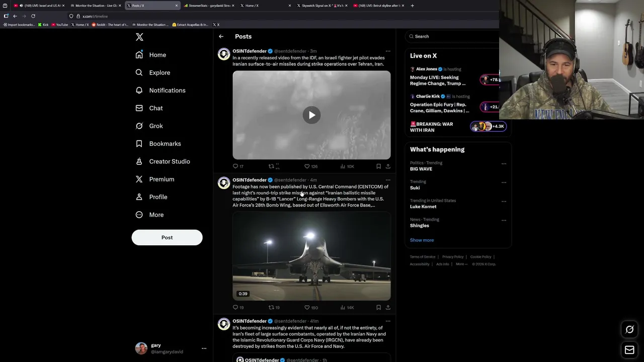
Task: Reload the page in the browser toolbar
Action: (x=33, y=16)
